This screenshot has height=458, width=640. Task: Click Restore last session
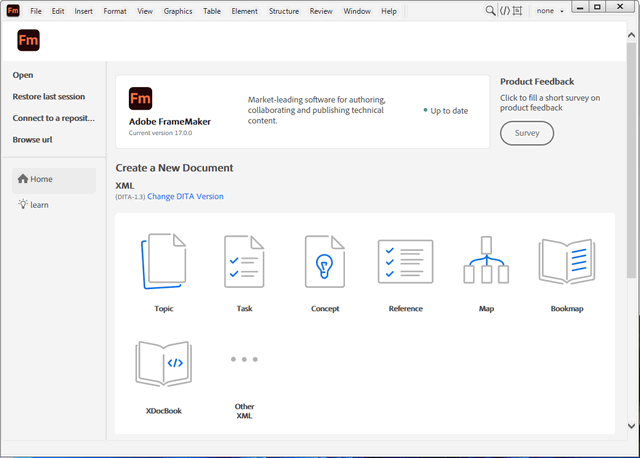pyautogui.click(x=49, y=97)
